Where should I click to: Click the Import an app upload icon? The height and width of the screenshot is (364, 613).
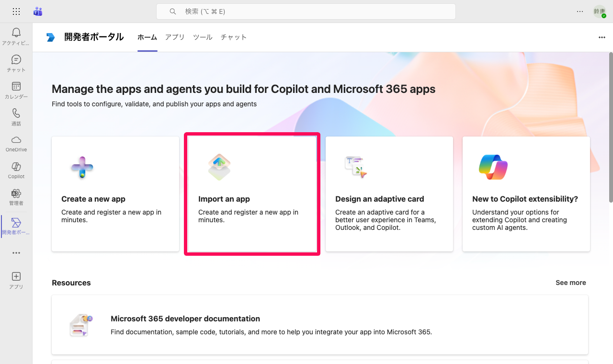(219, 167)
